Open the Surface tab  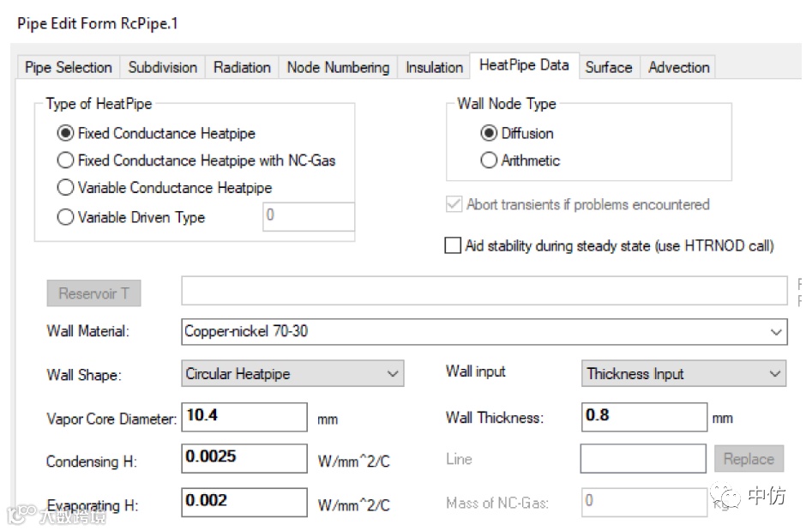click(608, 68)
